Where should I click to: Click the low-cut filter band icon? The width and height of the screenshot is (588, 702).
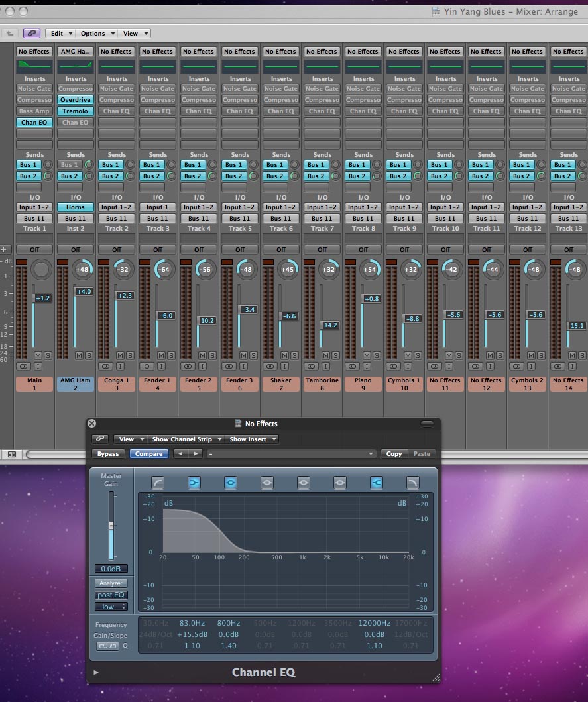[x=158, y=482]
